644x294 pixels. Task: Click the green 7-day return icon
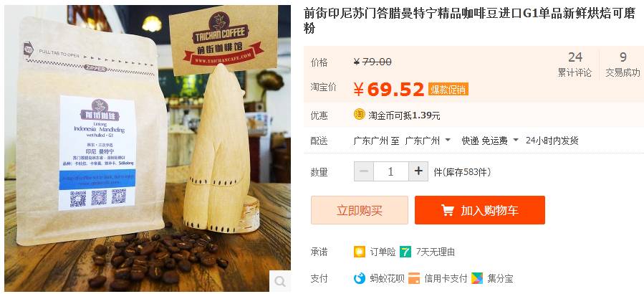[405, 252]
